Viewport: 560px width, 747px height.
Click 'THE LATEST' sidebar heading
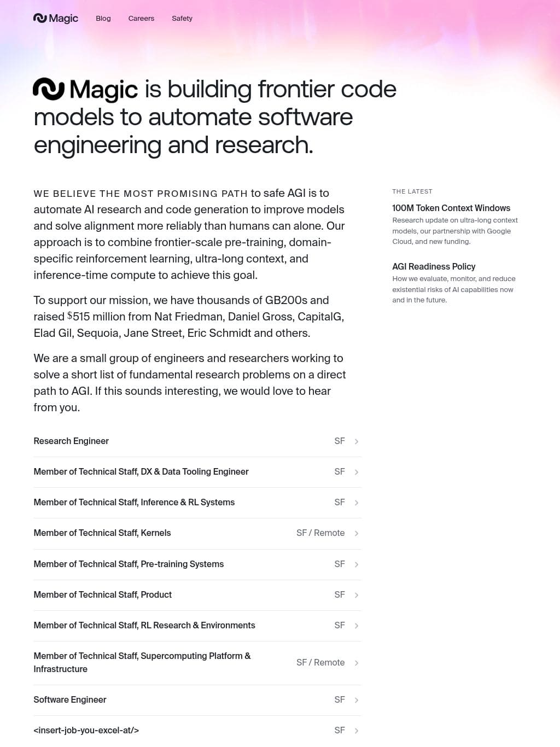pos(412,191)
